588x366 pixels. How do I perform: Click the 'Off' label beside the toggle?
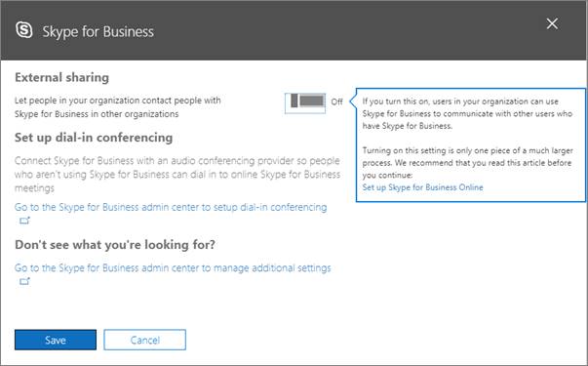[x=336, y=102]
